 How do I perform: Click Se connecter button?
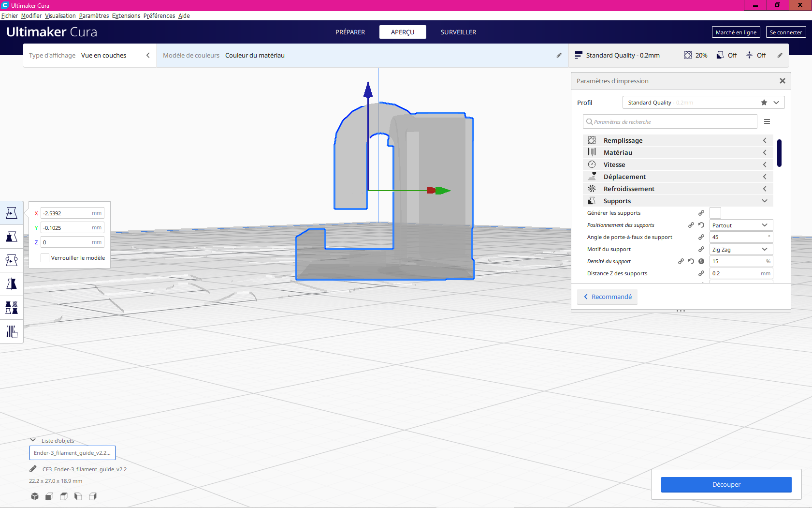(786, 32)
